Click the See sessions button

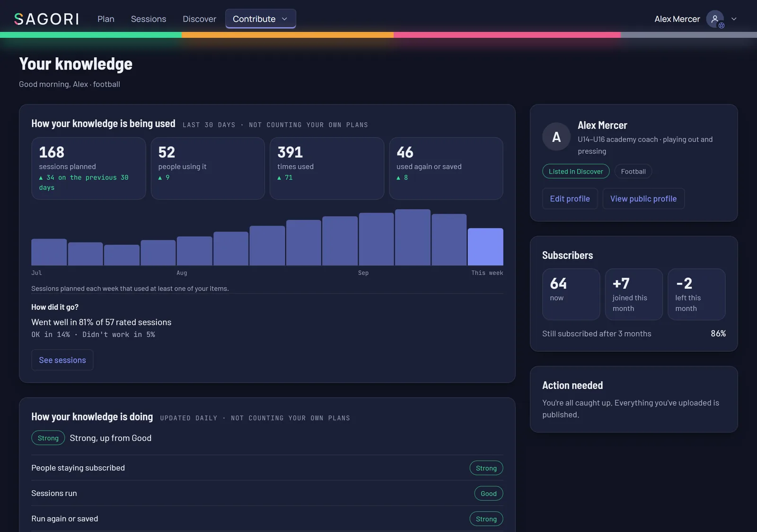click(x=62, y=360)
